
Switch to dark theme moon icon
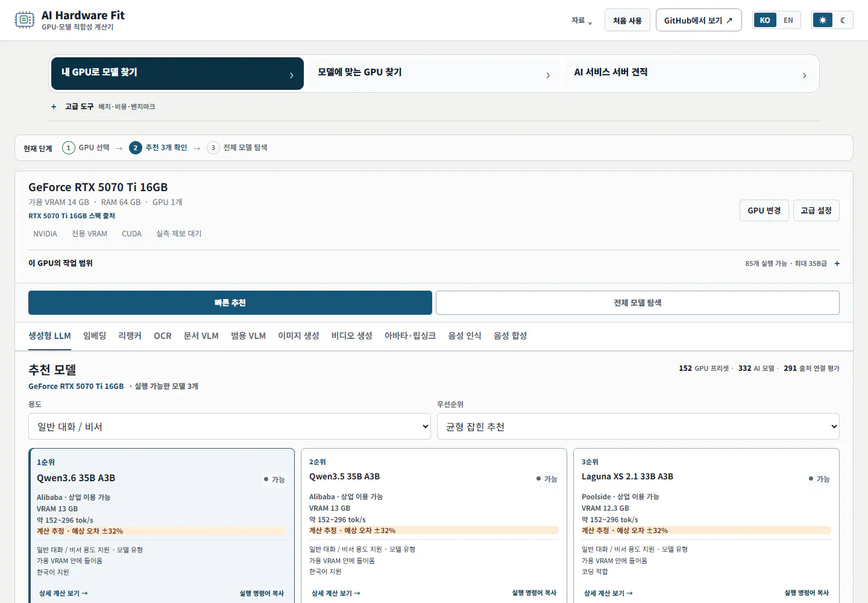(843, 21)
